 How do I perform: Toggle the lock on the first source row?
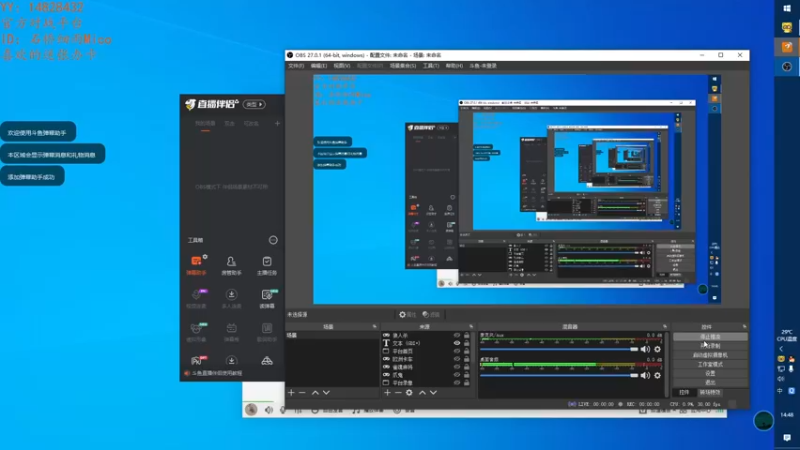pyautogui.click(x=467, y=336)
